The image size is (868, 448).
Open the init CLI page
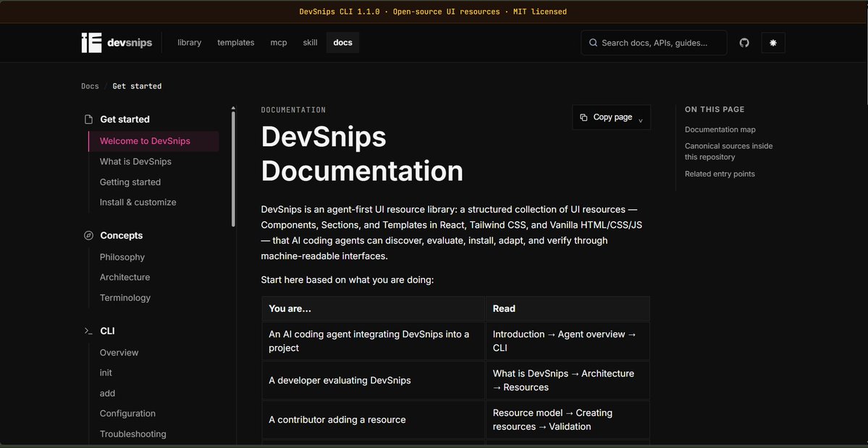106,373
